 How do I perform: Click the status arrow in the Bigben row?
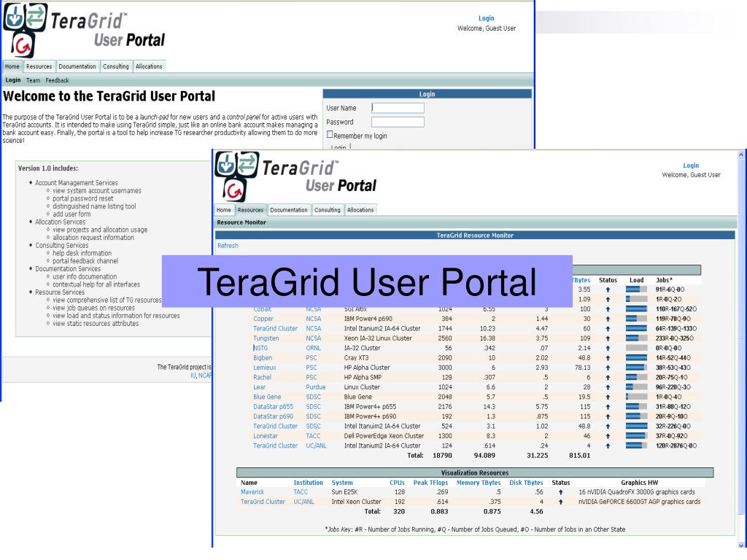(608, 358)
